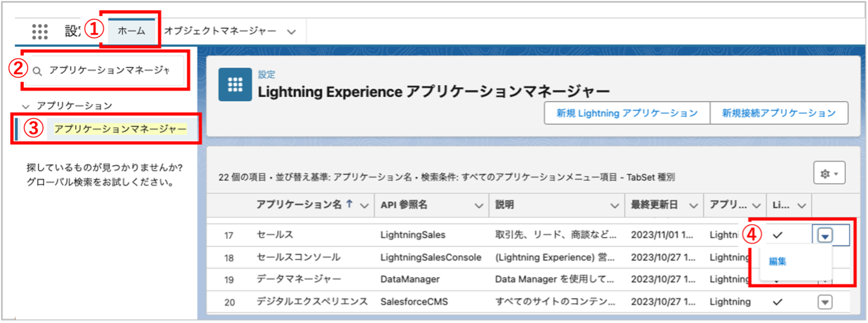This screenshot has height=323, width=868.
Task: Click 新規 Lightning アプリケーション button
Action: pos(627,113)
